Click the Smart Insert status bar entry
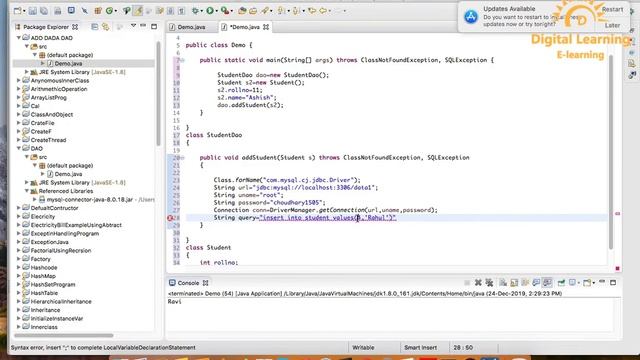 pos(420,347)
